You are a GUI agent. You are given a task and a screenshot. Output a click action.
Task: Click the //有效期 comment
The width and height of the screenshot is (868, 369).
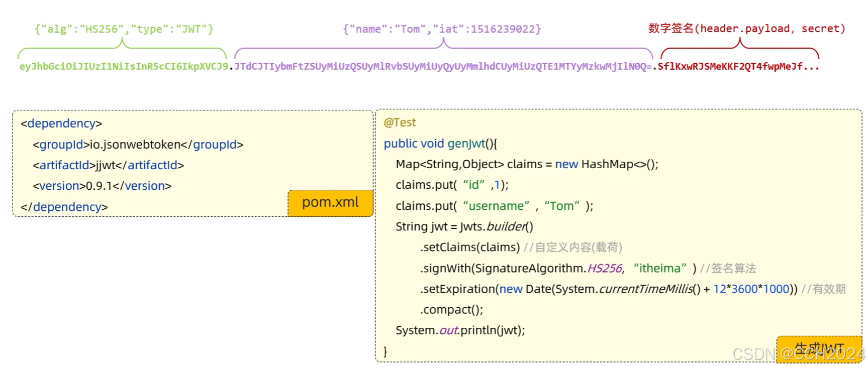[824, 289]
